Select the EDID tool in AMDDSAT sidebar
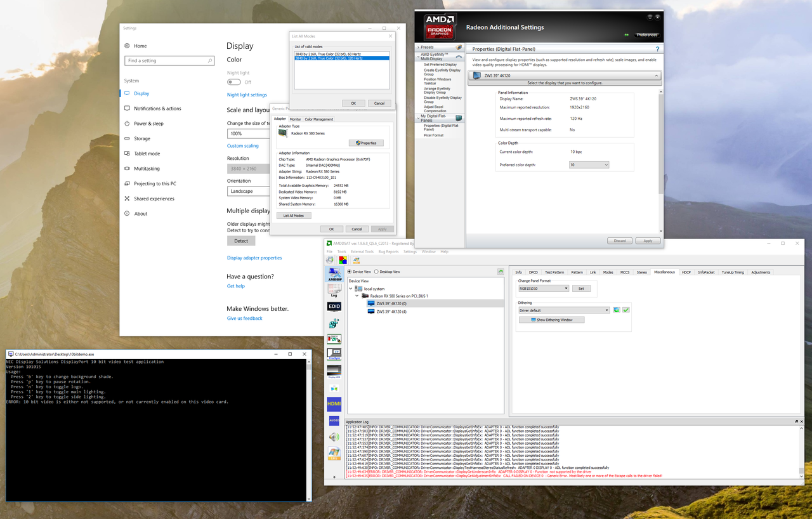The height and width of the screenshot is (519, 812). [334, 306]
